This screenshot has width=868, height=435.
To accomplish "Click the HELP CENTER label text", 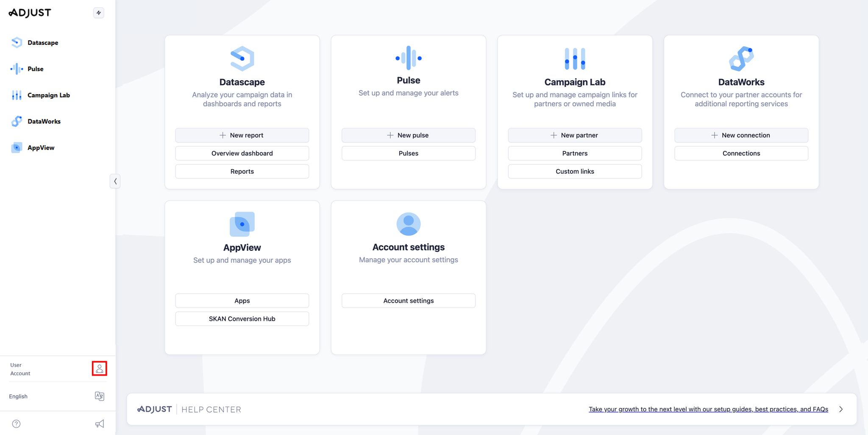I will 211,410.
